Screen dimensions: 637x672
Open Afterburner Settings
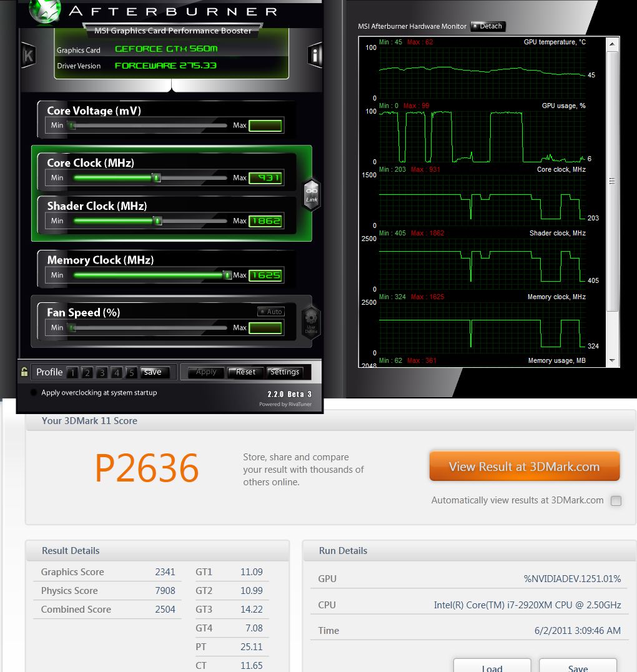point(285,372)
